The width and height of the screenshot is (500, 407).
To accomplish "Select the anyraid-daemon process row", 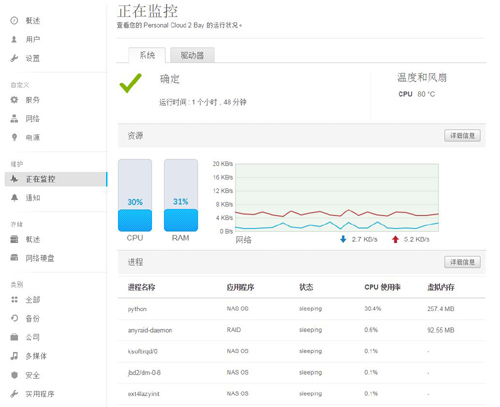I will (x=301, y=330).
